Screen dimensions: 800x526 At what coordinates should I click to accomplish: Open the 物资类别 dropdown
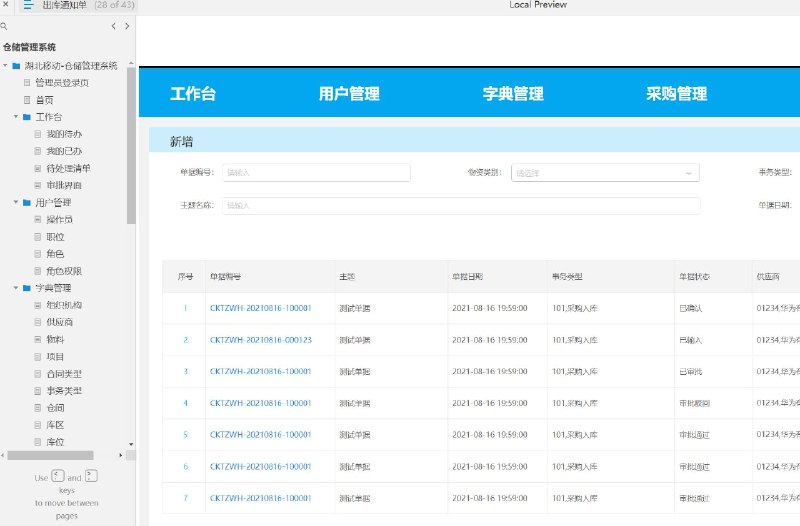[x=605, y=173]
